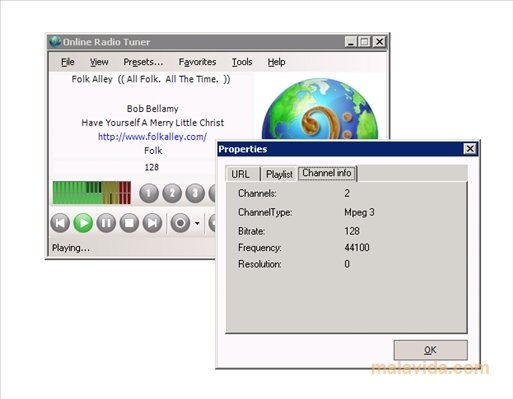
Task: Click the song title 'Have Yourself A Merry Little Christ'
Action: (153, 123)
